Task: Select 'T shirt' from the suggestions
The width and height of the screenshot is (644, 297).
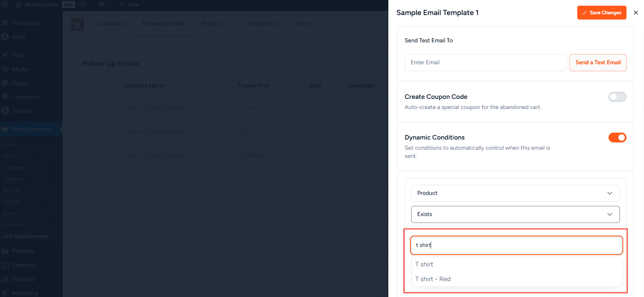Action: coord(424,264)
